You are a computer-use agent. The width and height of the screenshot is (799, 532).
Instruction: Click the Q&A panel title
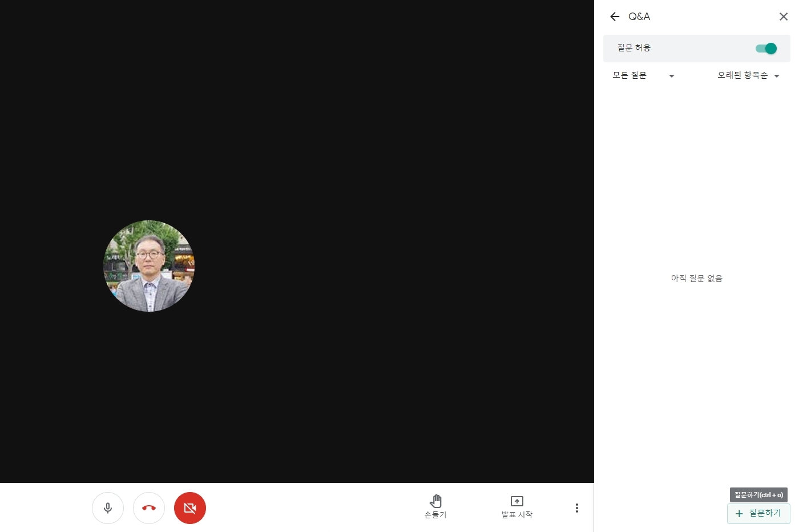[x=639, y=17]
